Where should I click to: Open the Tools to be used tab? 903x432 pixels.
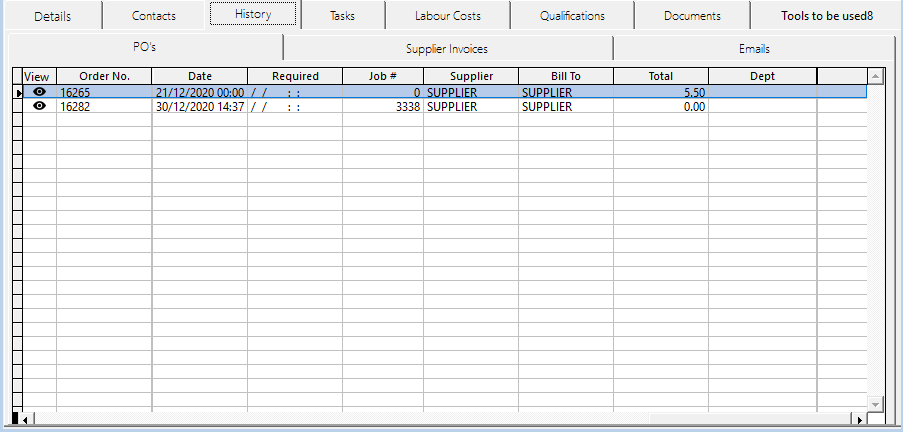click(827, 16)
